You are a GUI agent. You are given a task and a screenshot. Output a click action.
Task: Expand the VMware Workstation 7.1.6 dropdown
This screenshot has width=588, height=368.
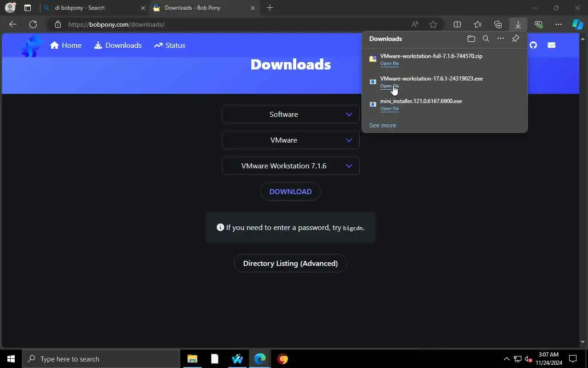tap(290, 166)
